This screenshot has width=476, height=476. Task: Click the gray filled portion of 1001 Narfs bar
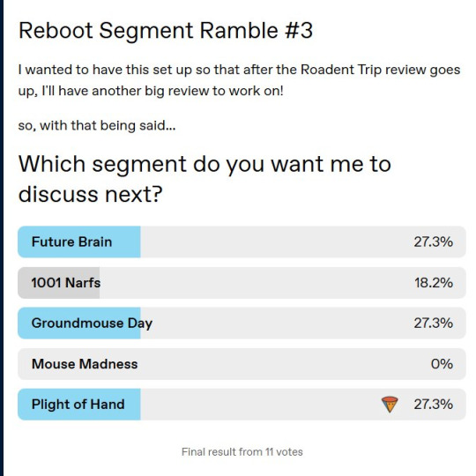(58, 283)
